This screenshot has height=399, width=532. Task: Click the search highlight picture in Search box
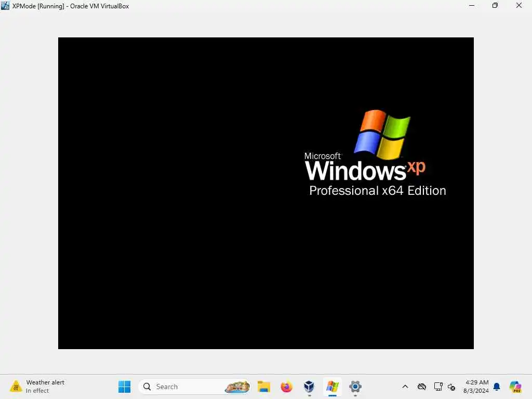click(x=237, y=387)
